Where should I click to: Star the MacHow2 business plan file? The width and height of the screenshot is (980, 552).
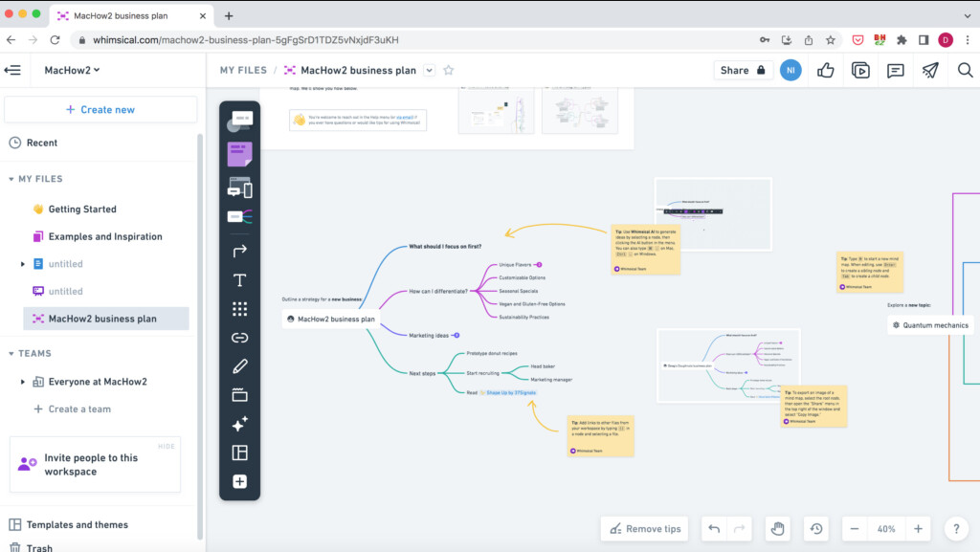(449, 70)
